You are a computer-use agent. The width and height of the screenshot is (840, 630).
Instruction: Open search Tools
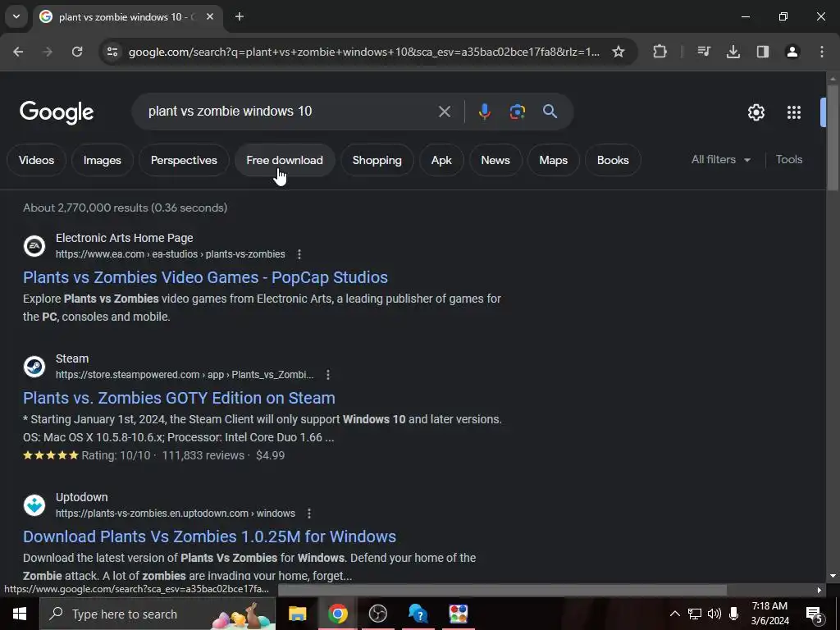[x=789, y=160]
